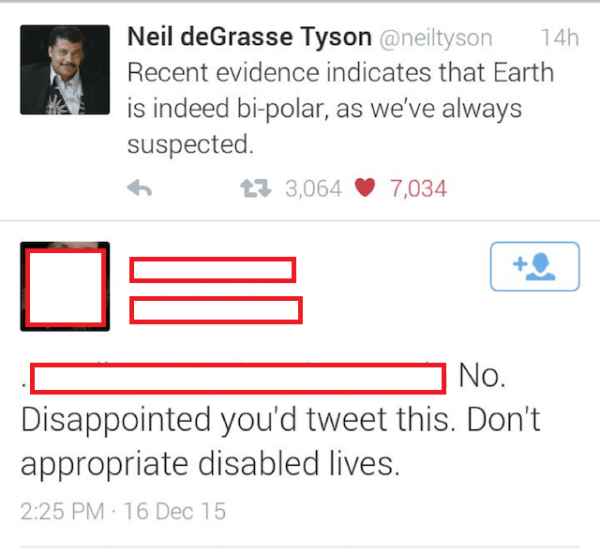This screenshot has height=553, width=600.
Task: Follow the replying user via add-user button
Action: coord(534,266)
